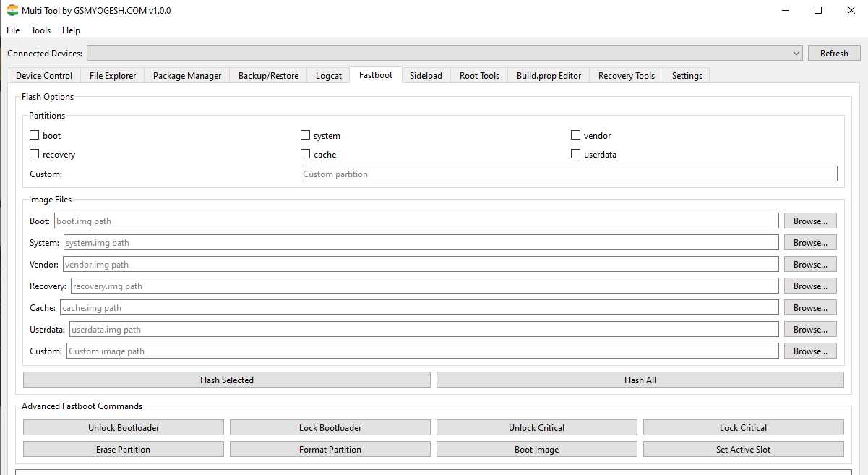Open the Help menu
This screenshot has height=475, width=868.
71,30
